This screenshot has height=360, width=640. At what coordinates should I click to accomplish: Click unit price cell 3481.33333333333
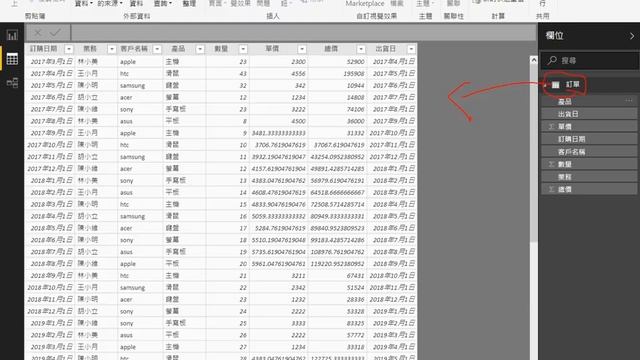click(x=279, y=133)
